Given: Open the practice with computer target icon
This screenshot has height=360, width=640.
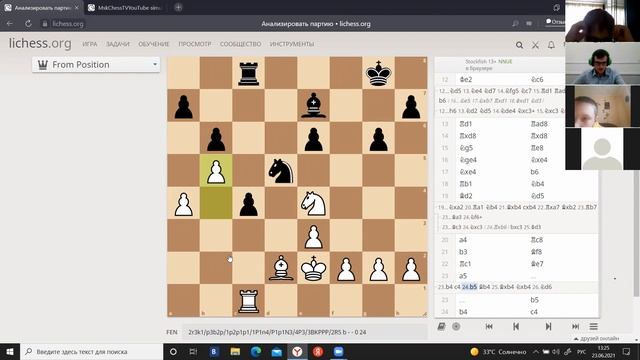Looking at the screenshot, I should 456,327.
